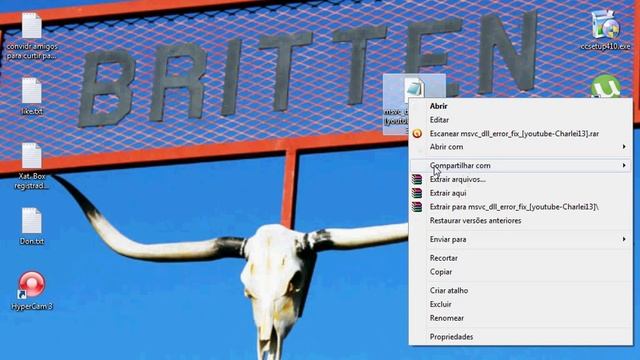Image resolution: width=640 pixels, height=360 pixels.
Task: Click the WinRAR icon next to 'Extrair arquivos...'
Action: pos(417,179)
